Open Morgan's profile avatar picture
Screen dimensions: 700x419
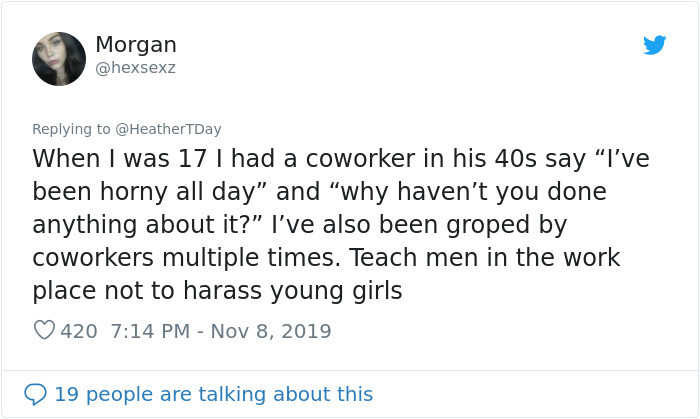(x=59, y=58)
